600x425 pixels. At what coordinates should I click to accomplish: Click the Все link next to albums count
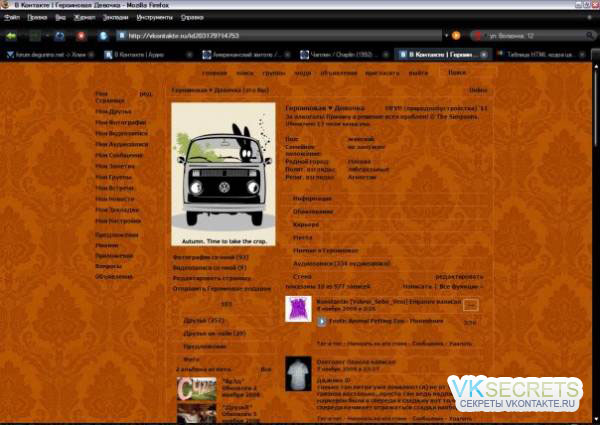pyautogui.click(x=266, y=369)
